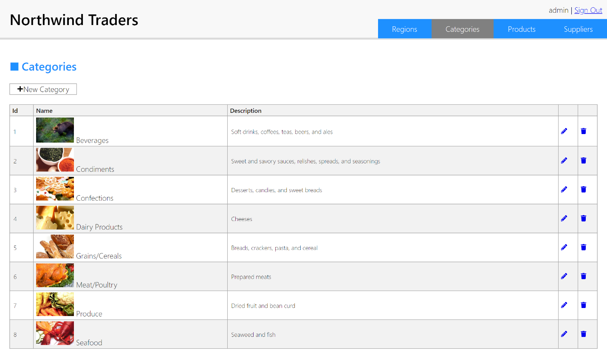Select the Dairy Products name text
The image size is (607, 364).
pyautogui.click(x=99, y=227)
